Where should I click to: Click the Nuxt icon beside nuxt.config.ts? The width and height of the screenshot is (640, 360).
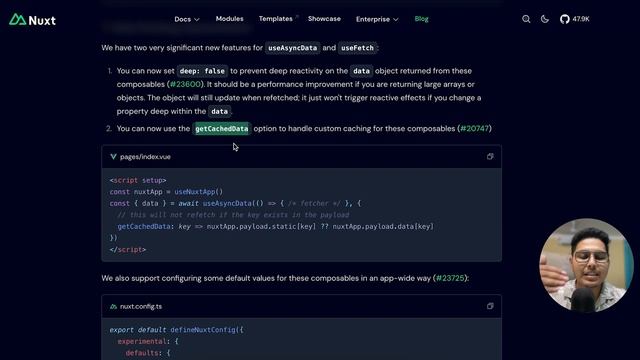click(x=113, y=307)
